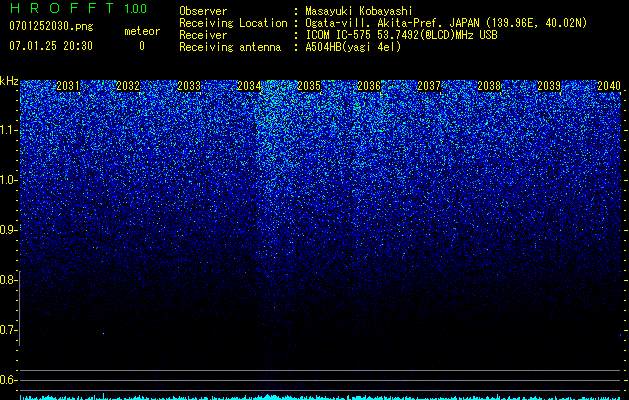Click the kHz axis unit label
629x400 pixels.
coord(9,81)
